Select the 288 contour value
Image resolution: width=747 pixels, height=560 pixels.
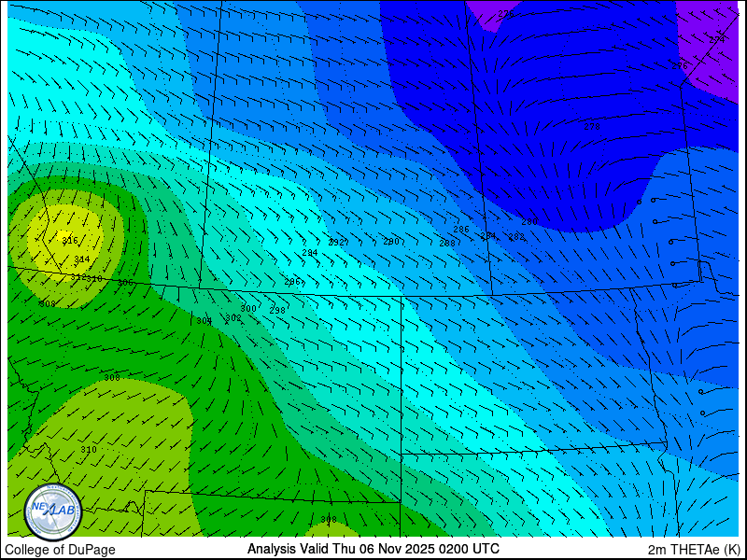pos(447,243)
